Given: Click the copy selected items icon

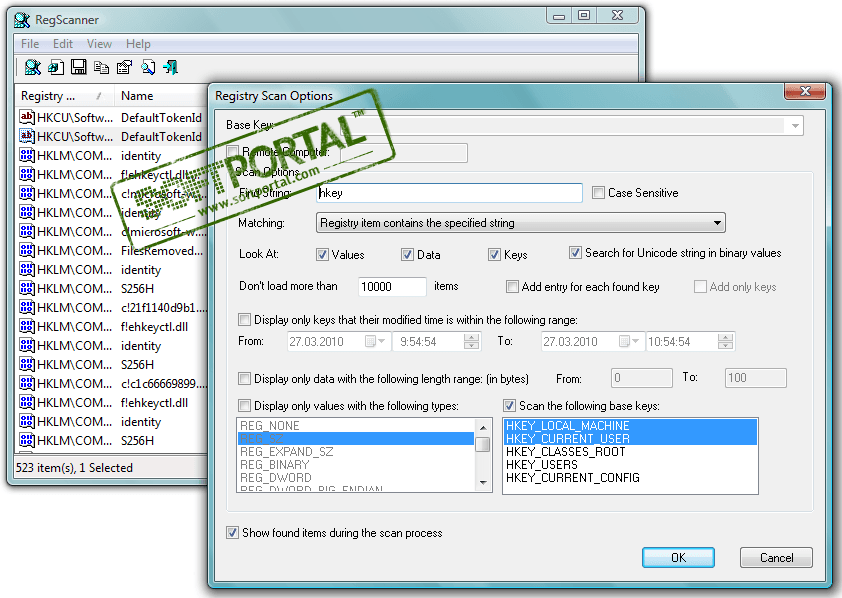Looking at the screenshot, I should [101, 67].
